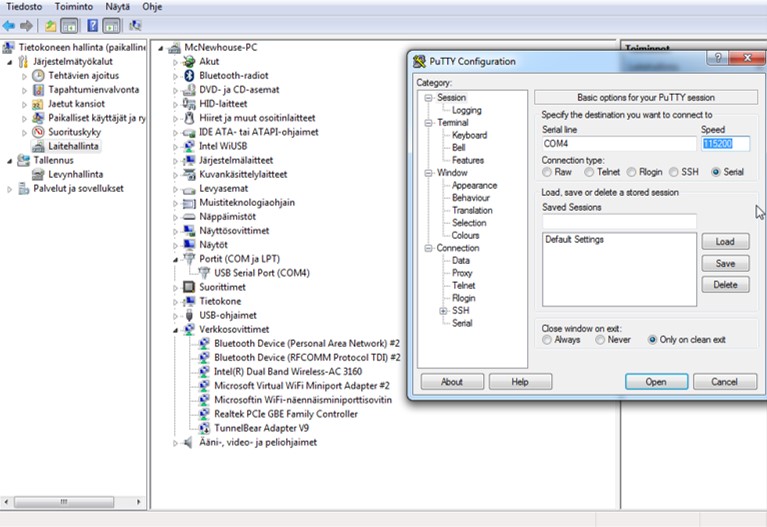767x527 pixels.
Task: Click the Open button in PuTTY
Action: click(656, 382)
